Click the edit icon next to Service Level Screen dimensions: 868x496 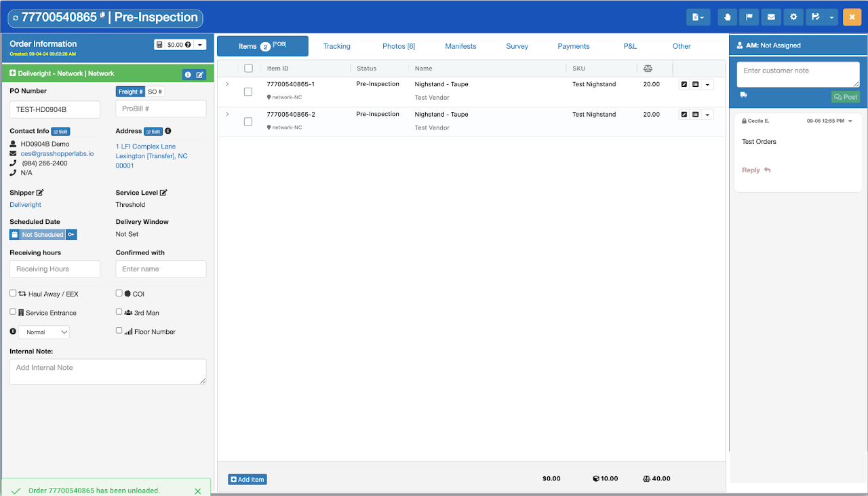tap(163, 193)
